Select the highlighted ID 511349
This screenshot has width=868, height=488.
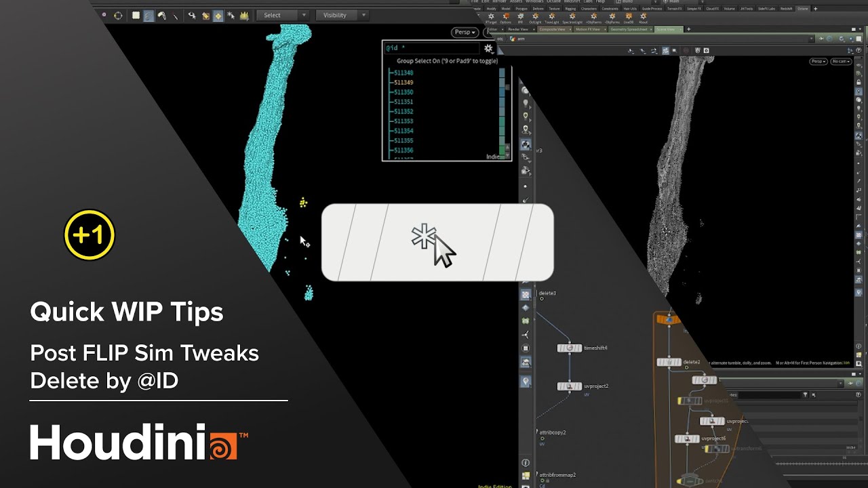point(403,82)
